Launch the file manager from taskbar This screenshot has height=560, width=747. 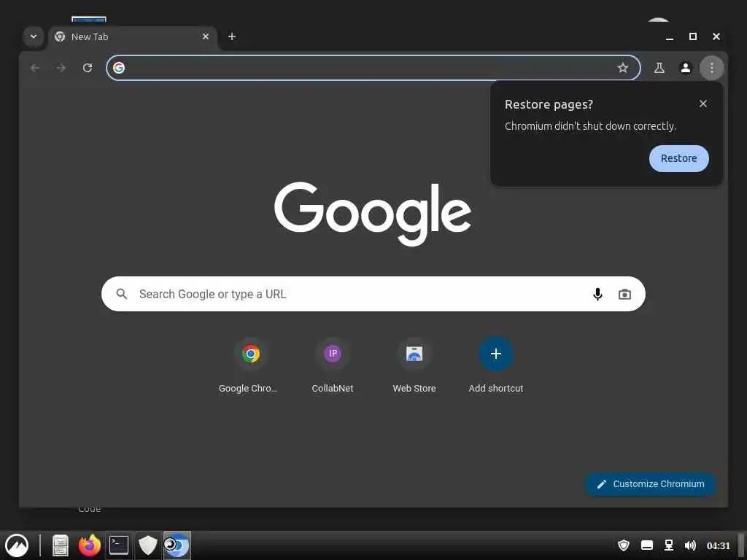point(61,545)
